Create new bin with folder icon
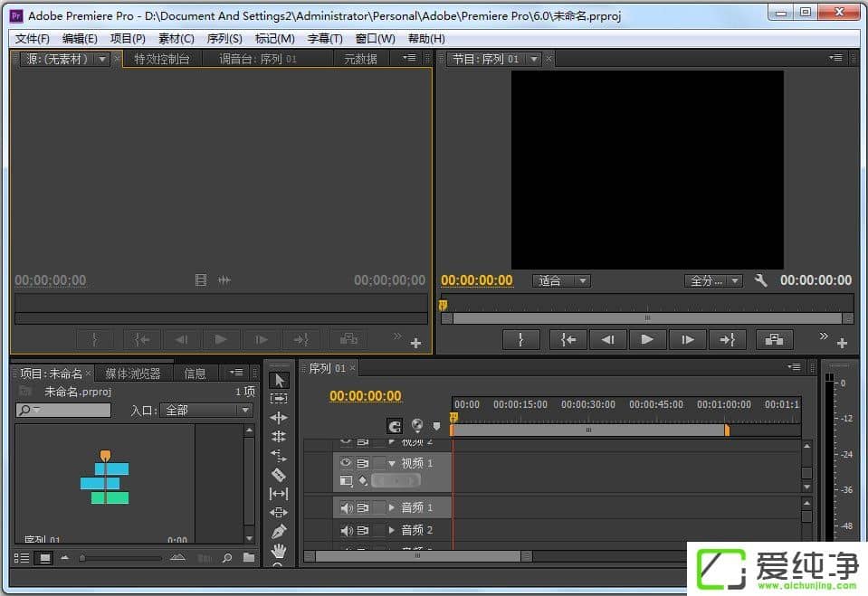 [249, 557]
